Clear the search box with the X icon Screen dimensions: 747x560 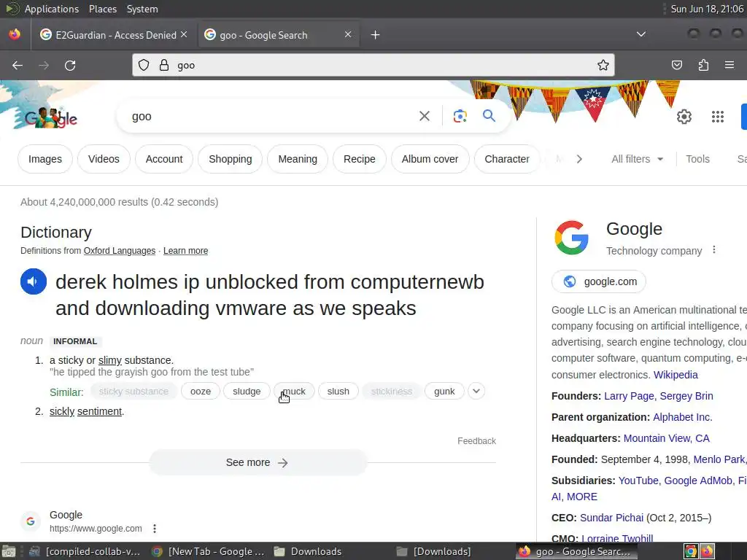pyautogui.click(x=425, y=116)
